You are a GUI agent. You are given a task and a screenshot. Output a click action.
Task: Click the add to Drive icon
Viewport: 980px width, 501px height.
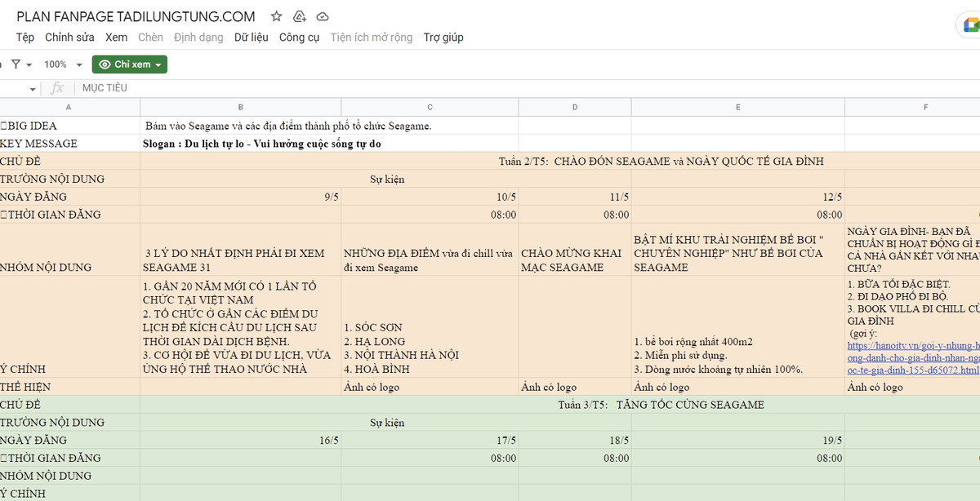(x=300, y=16)
